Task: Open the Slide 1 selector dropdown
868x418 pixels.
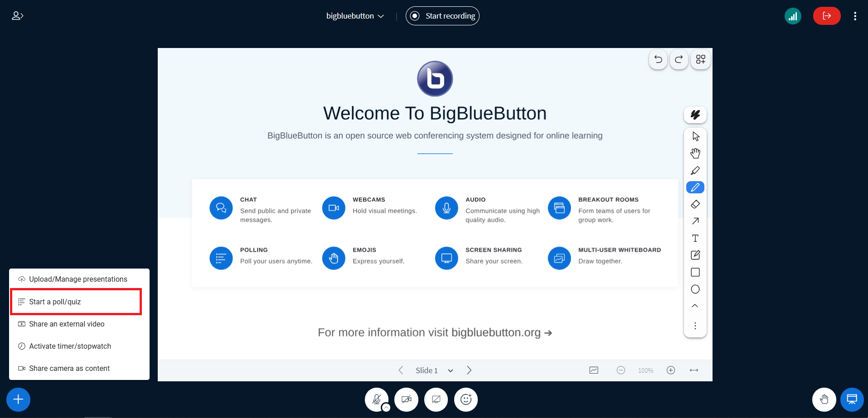Action: pyautogui.click(x=434, y=370)
